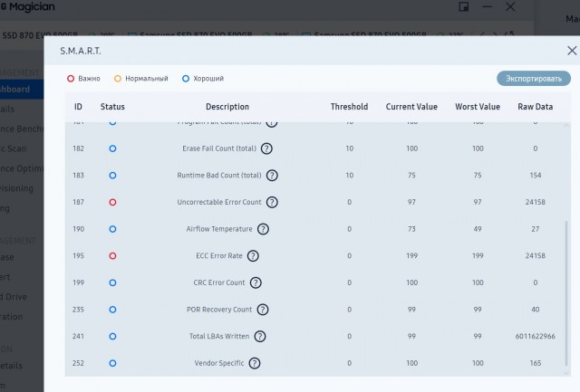Click ID 252 cell

[79, 364]
